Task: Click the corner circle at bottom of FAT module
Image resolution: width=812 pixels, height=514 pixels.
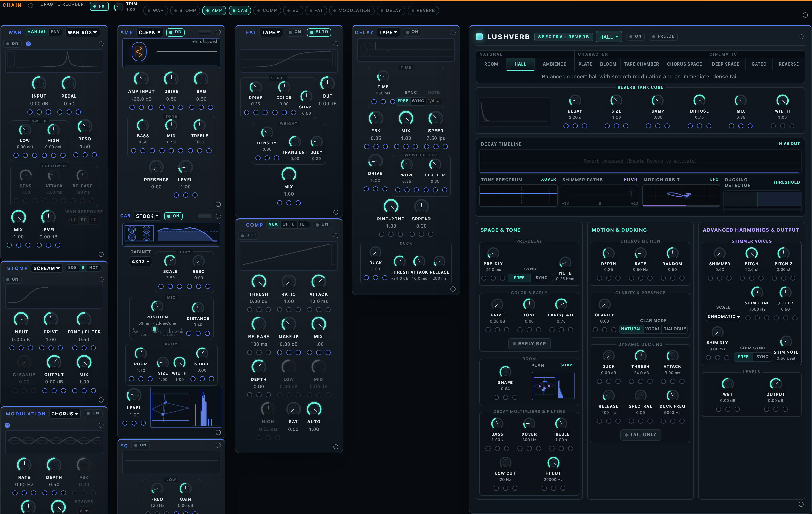Action: click(x=336, y=212)
